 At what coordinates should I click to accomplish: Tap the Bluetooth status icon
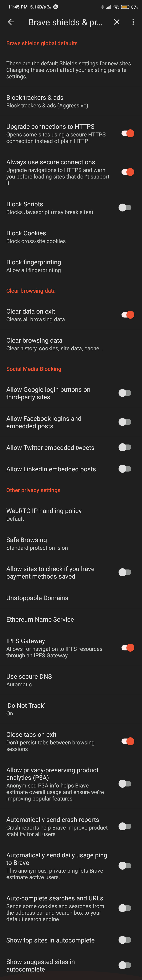pos(102,7)
